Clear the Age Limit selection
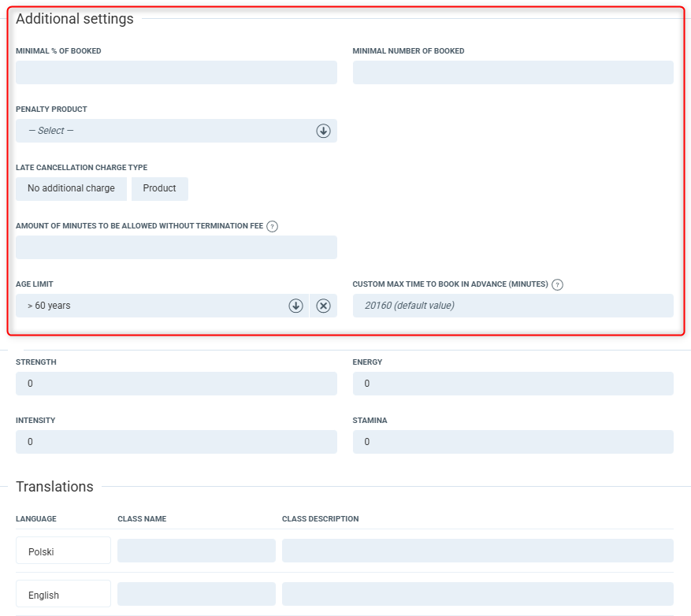The width and height of the screenshot is (691, 616). (323, 306)
